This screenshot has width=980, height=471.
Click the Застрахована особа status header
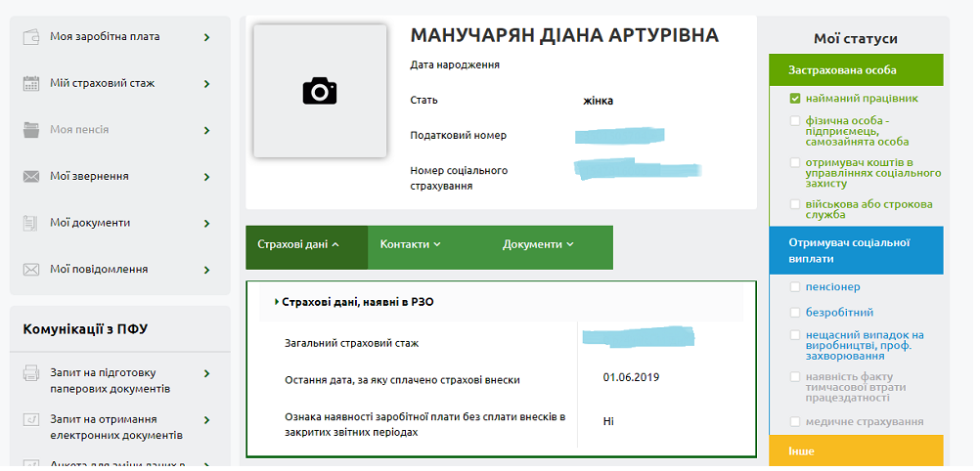(856, 70)
